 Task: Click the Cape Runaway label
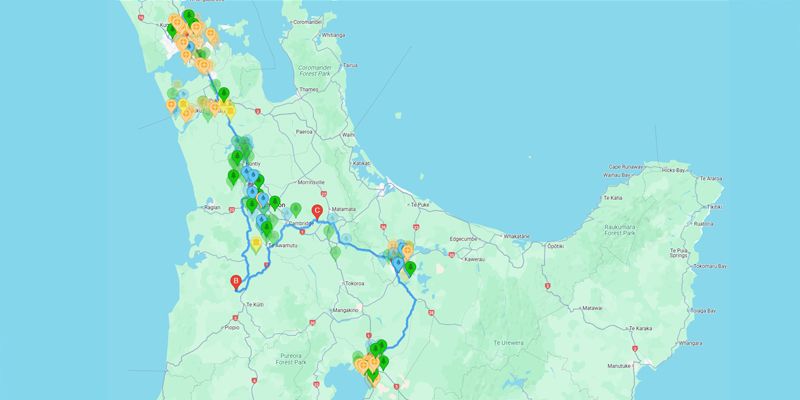point(625,167)
